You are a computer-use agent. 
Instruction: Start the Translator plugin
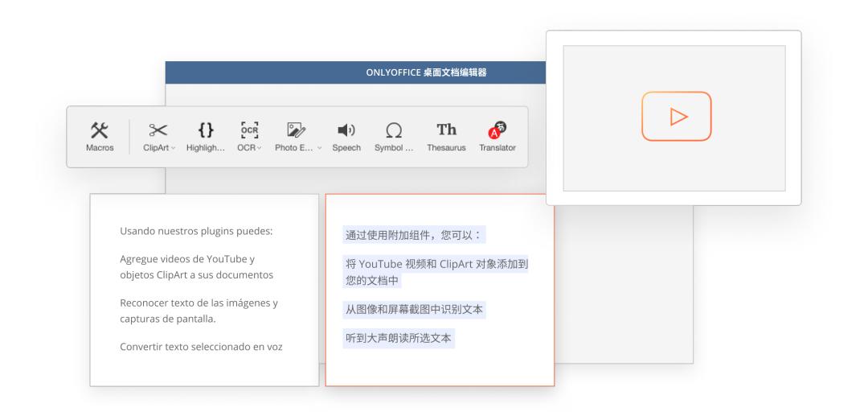497,137
